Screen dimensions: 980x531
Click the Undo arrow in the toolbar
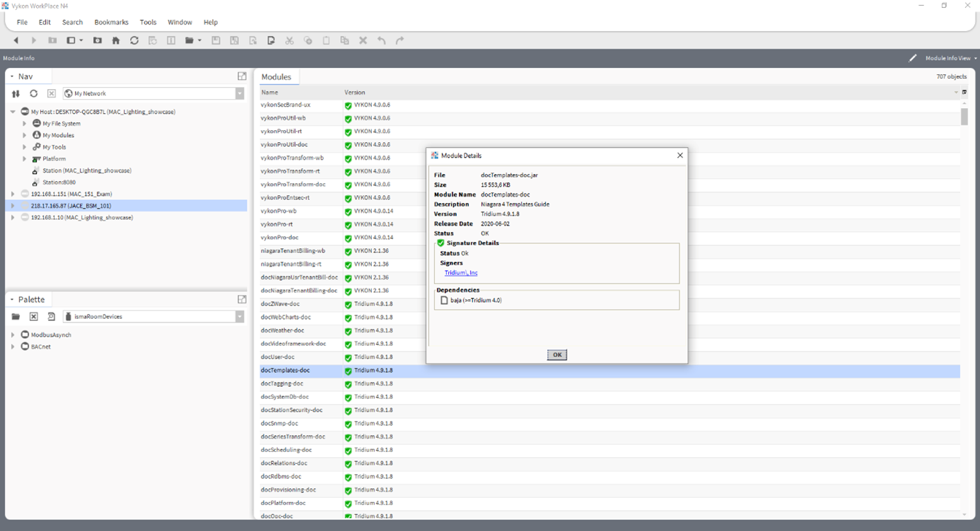tap(382, 40)
